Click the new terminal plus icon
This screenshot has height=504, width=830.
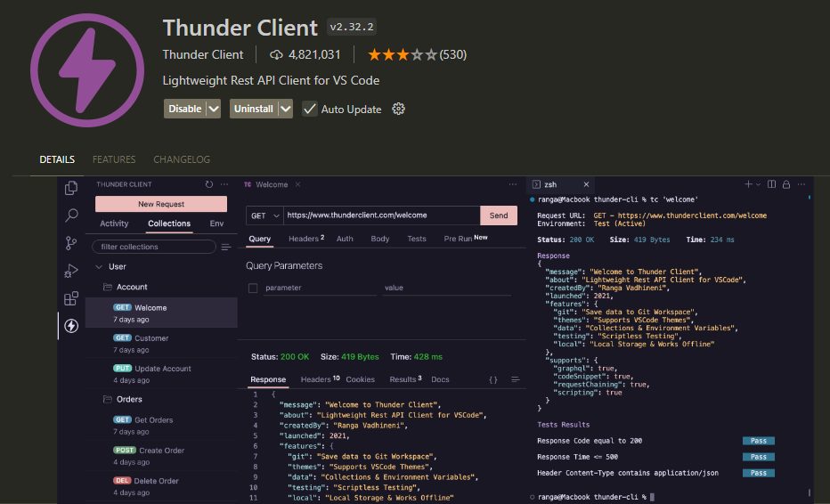(x=748, y=184)
